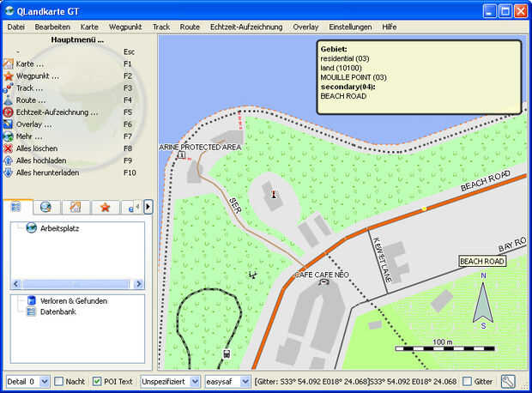Open the Echtzeit-Aufzeichnung menu in menu bar
The image size is (532, 393).
246,27
